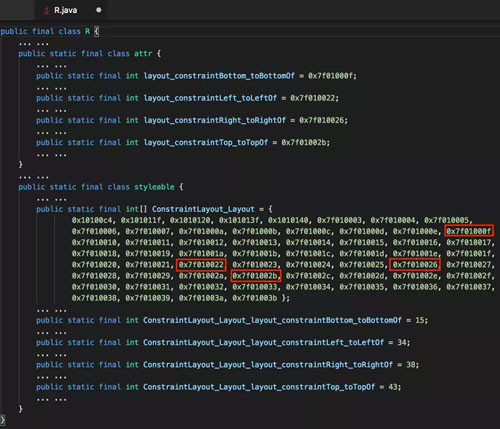The height and width of the screenshot is (429, 500).
Task: Click 'layout_constraintRight_toRightOf' in the attr class
Action: coord(215,120)
